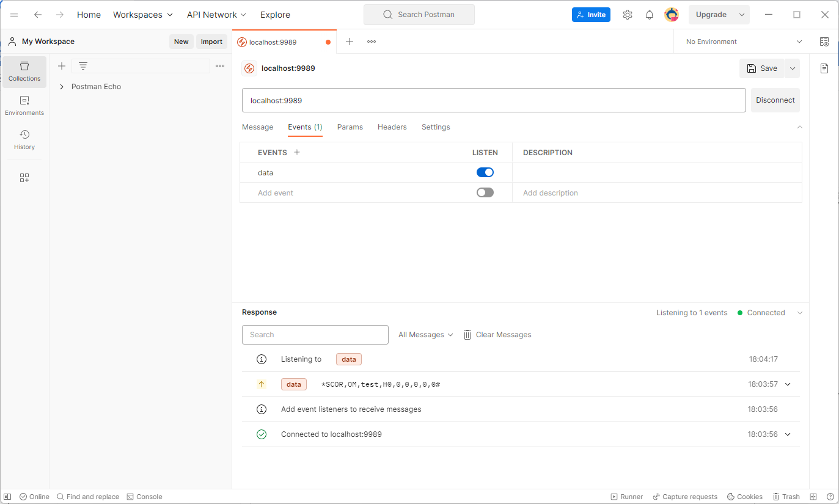Open new request tab with plus
The height and width of the screenshot is (504, 839).
click(x=350, y=42)
